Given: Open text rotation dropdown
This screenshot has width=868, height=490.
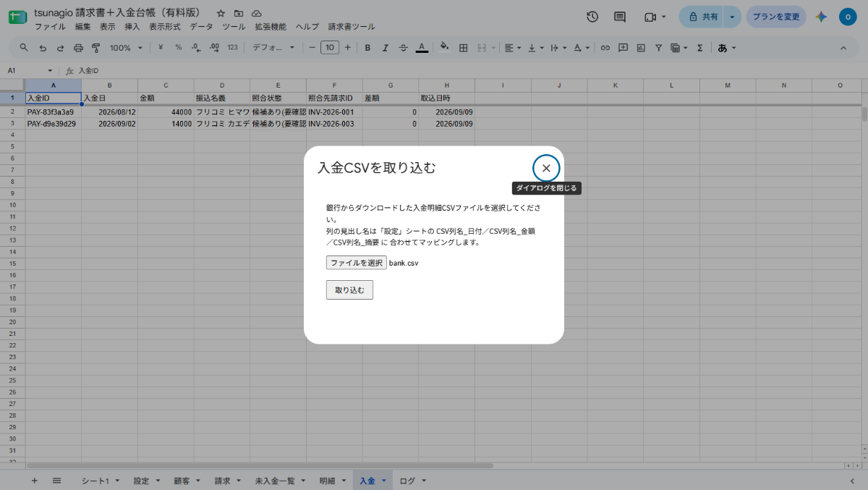Looking at the screenshot, I should (581, 48).
